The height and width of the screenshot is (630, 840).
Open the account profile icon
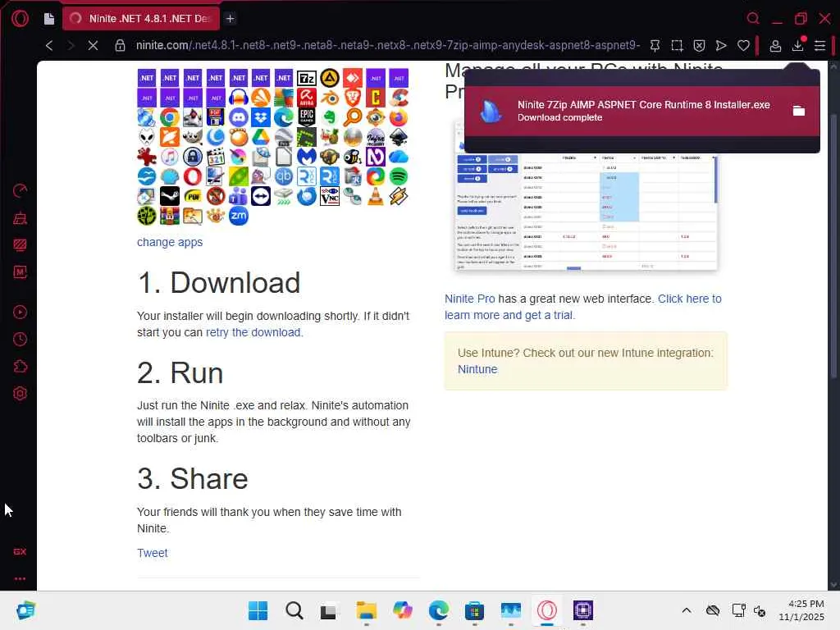[x=775, y=46]
